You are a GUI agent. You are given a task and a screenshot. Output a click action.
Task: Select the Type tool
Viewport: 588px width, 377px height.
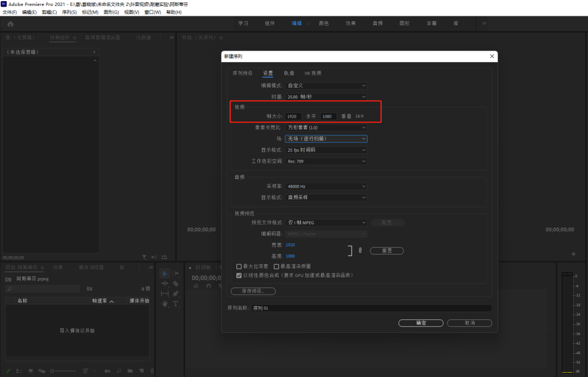175,304
